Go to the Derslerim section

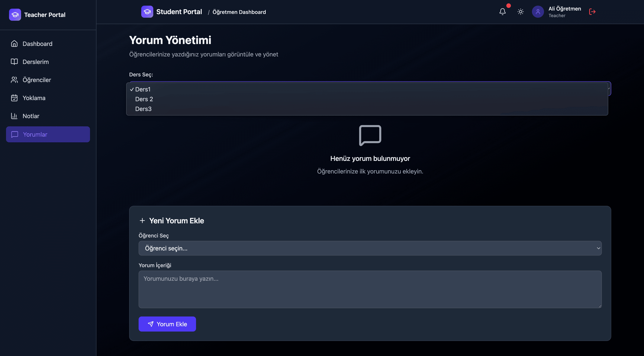(36, 62)
